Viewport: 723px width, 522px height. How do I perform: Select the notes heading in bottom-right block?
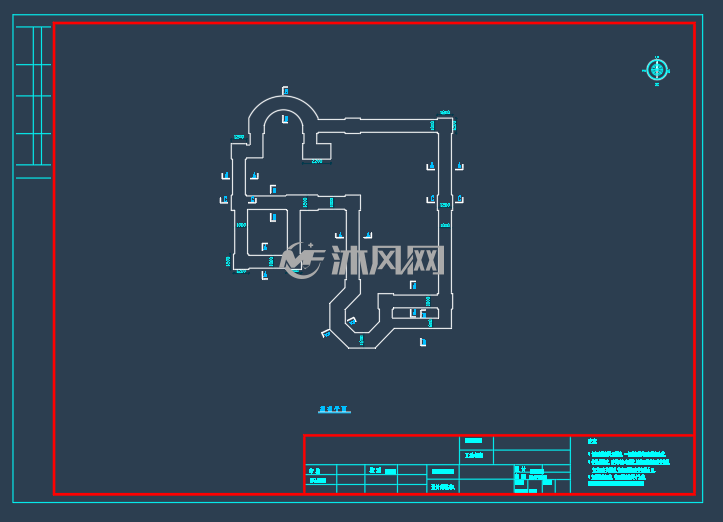pos(593,441)
